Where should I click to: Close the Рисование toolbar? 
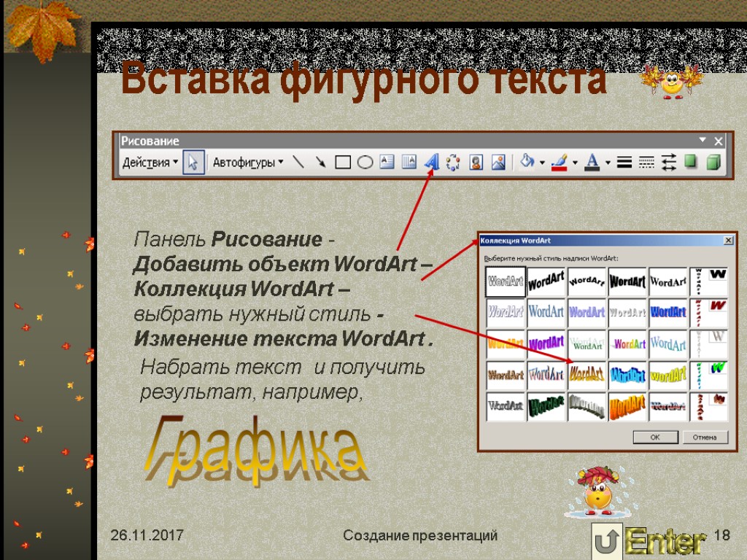(x=719, y=141)
